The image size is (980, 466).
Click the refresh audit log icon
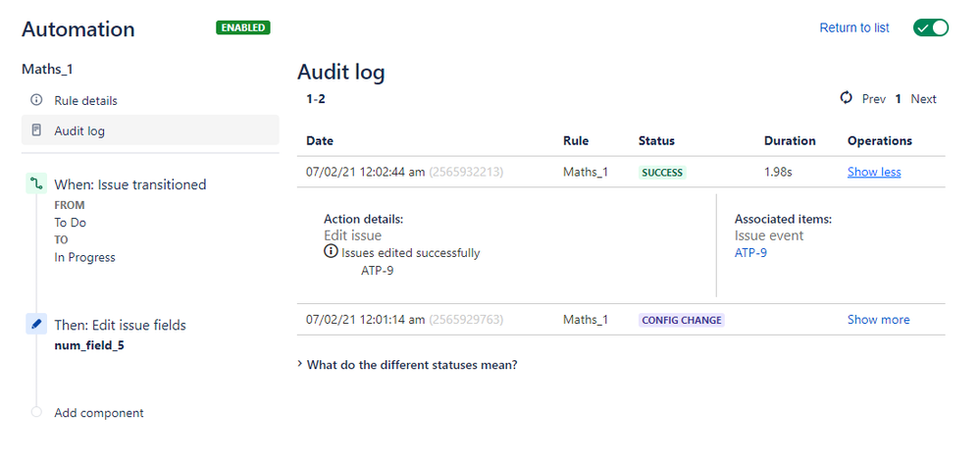coord(847,98)
